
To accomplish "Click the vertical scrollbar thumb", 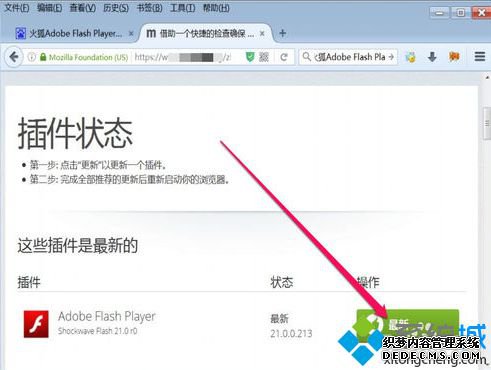I will click(x=487, y=124).
